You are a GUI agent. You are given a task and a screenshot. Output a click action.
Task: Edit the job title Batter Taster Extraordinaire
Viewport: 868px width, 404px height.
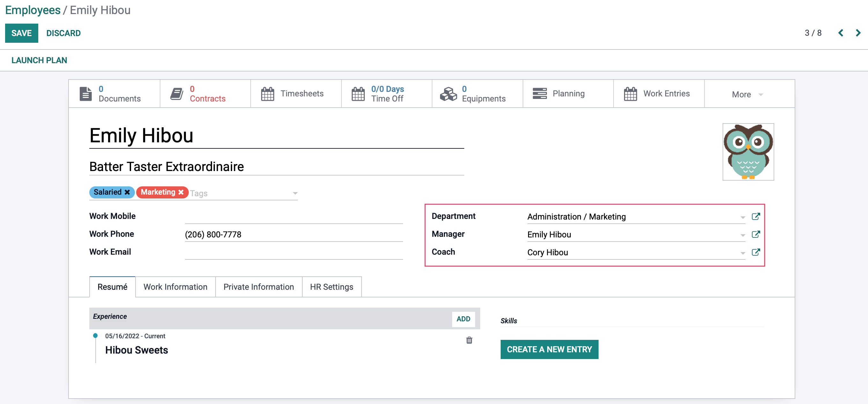[x=277, y=167]
